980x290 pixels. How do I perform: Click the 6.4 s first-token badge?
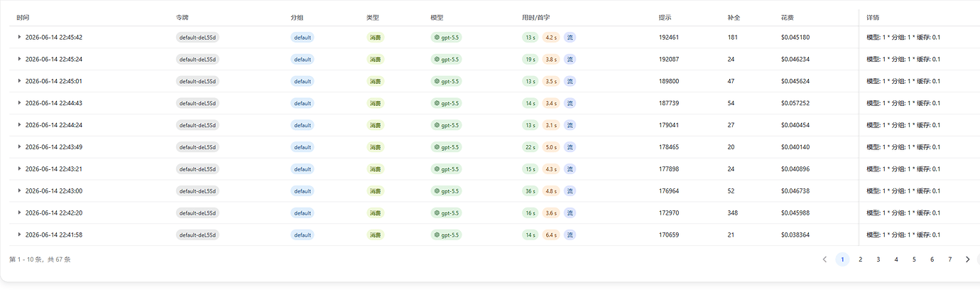point(551,235)
